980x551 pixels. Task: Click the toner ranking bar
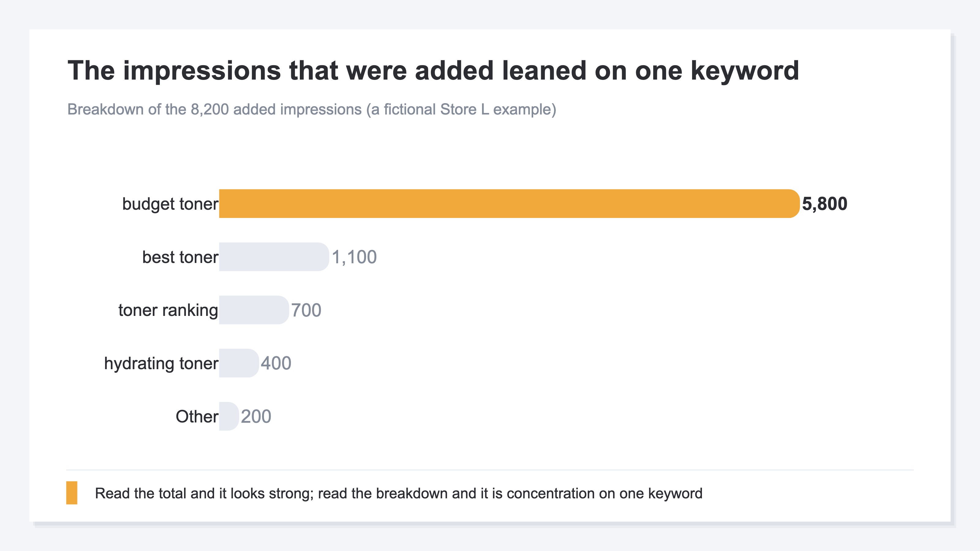(x=254, y=310)
